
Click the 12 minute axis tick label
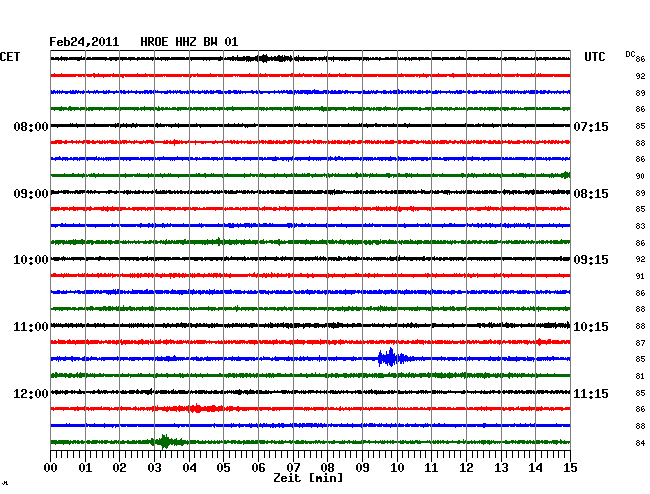click(x=466, y=468)
